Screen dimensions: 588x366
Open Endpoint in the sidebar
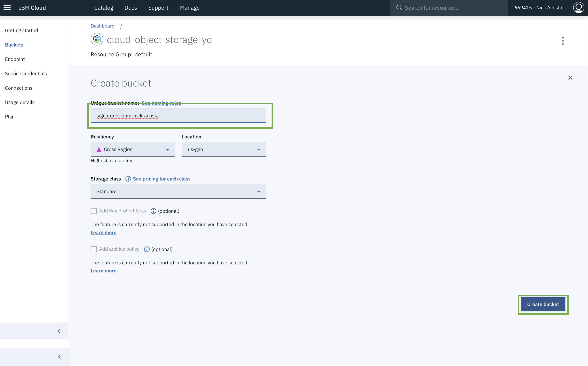coord(15,59)
